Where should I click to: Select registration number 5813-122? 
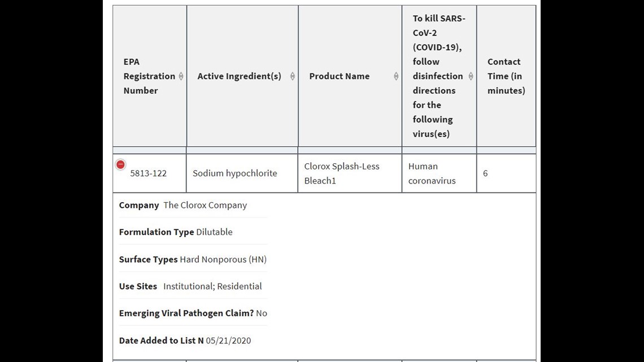coord(148,173)
